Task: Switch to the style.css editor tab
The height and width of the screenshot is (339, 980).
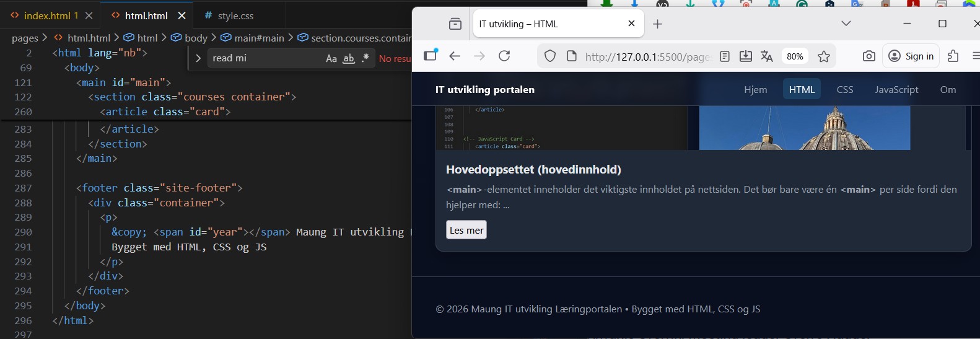Action: pos(229,15)
